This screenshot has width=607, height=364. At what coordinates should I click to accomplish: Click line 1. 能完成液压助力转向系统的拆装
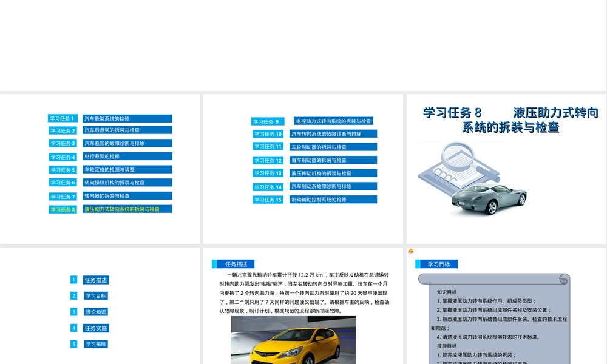[476, 355]
